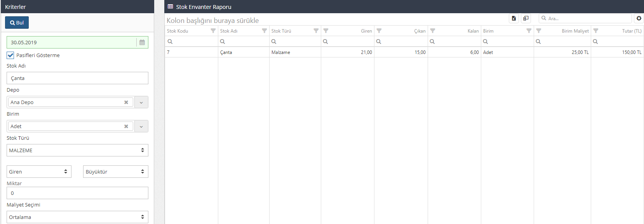Open the column chooser icon
Image resolution: width=644 pixels, height=224 pixels.
click(526, 18)
